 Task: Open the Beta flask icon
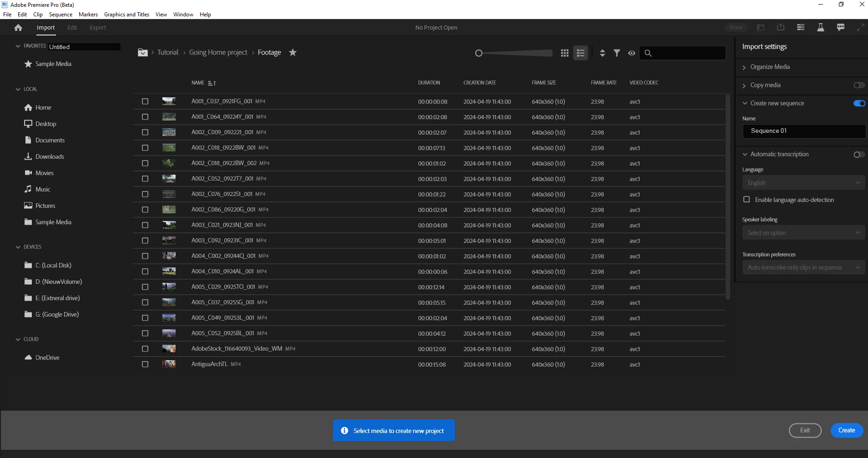(x=821, y=27)
